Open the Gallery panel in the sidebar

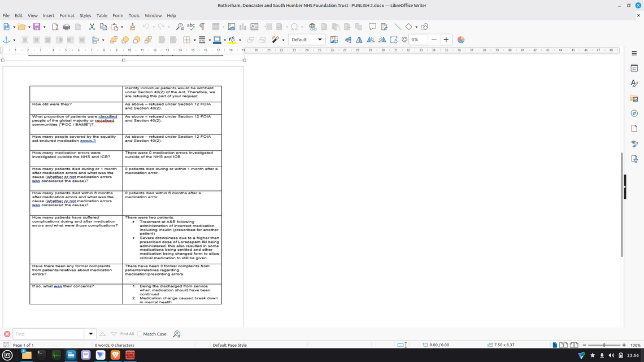click(x=634, y=98)
